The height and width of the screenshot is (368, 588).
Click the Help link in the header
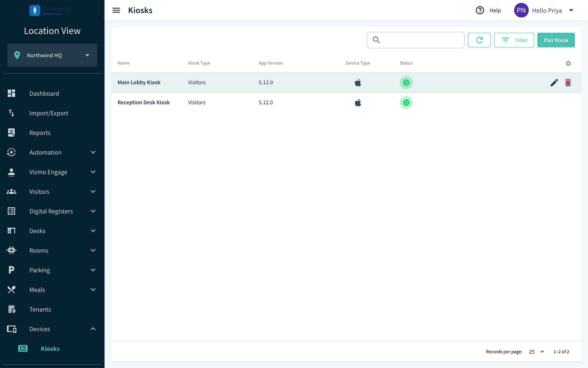coord(495,11)
